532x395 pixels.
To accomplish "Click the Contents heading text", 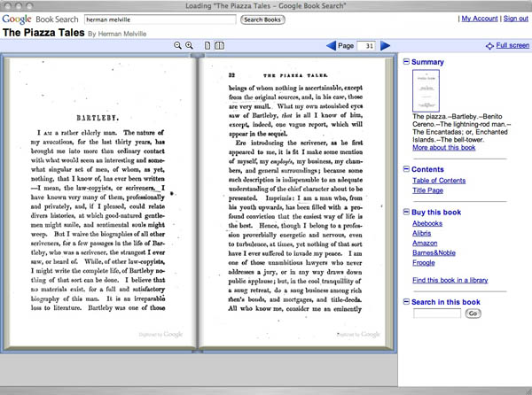I will 427,169.
